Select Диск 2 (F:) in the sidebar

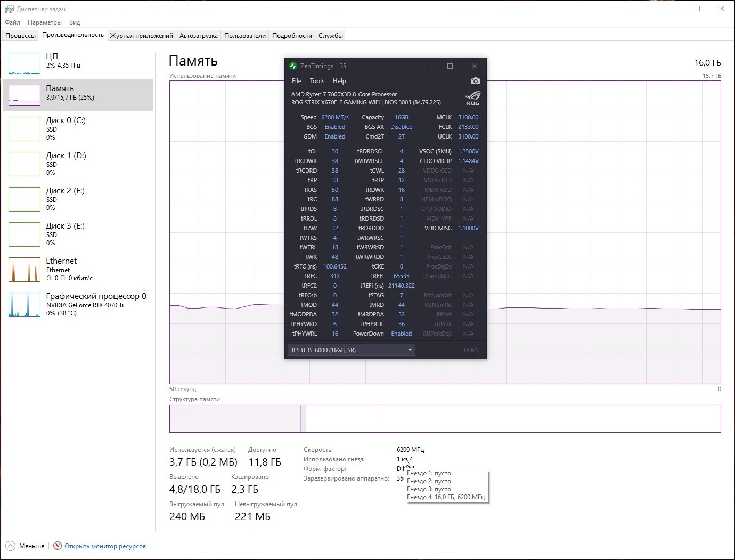(78, 199)
